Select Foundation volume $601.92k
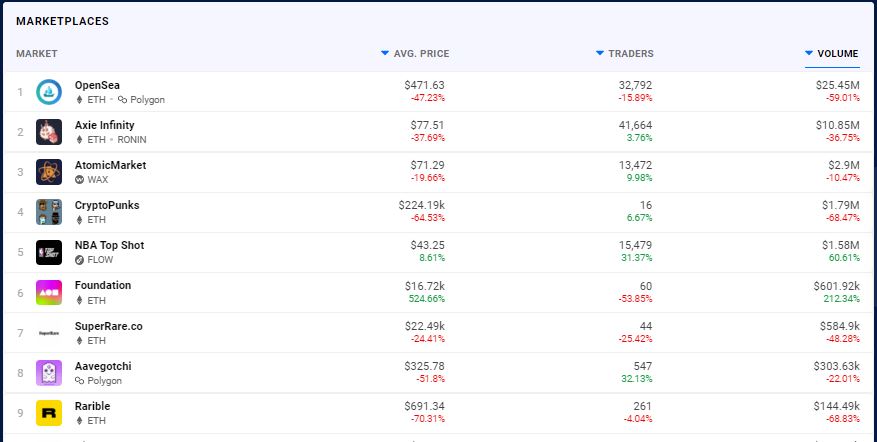The height and width of the screenshot is (442, 877). (837, 286)
